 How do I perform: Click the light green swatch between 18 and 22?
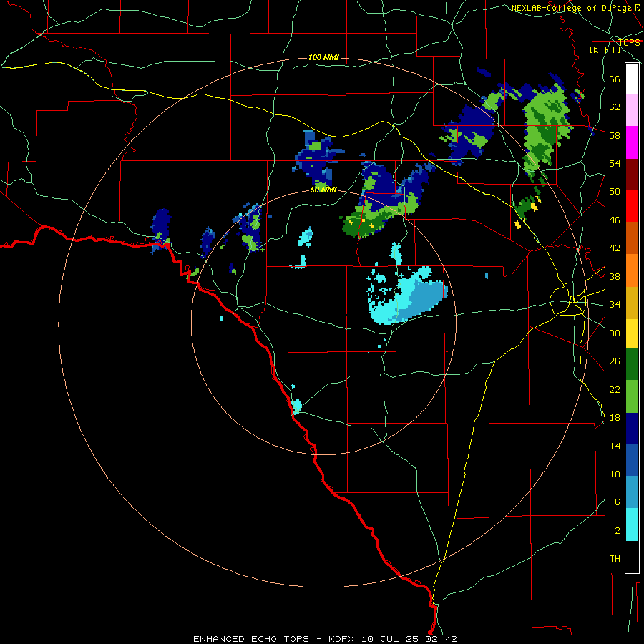coord(632,396)
